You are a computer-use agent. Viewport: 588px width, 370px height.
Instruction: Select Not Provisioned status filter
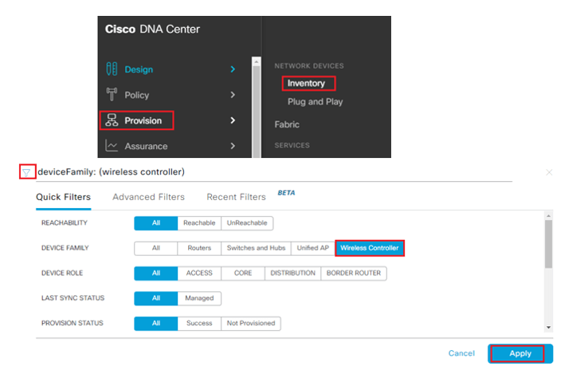tap(251, 323)
